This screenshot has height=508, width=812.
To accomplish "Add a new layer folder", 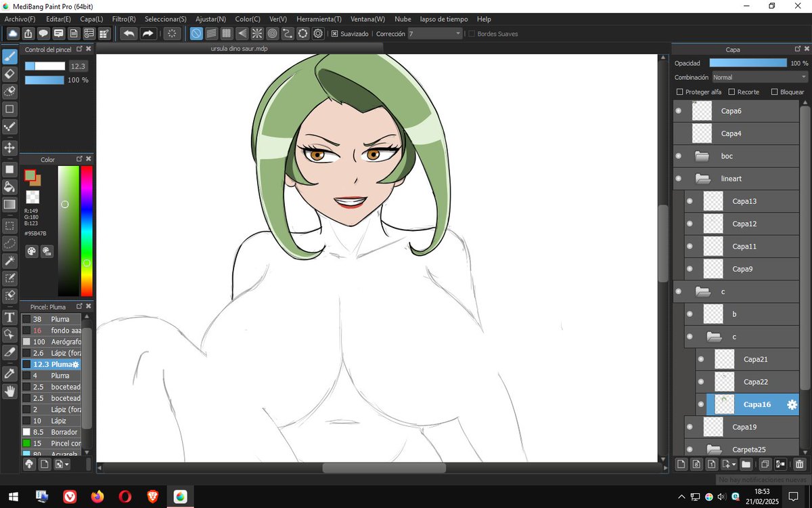I will pyautogui.click(x=746, y=464).
